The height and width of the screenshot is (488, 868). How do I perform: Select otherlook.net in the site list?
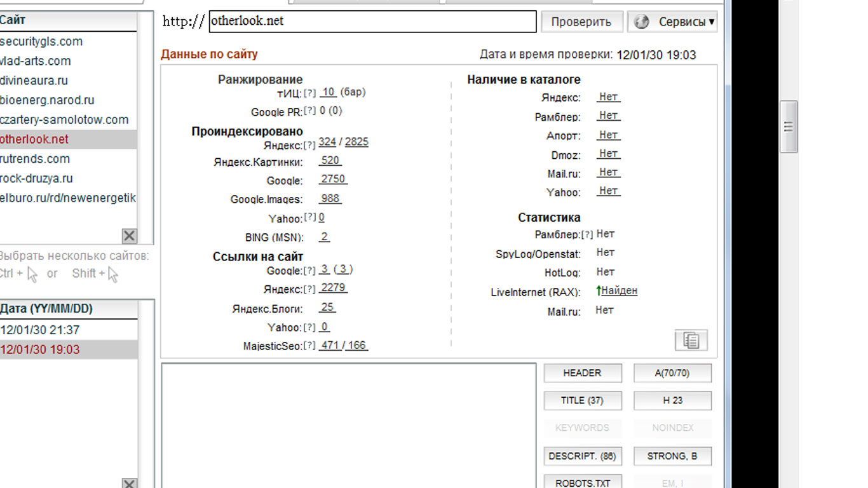click(68, 140)
